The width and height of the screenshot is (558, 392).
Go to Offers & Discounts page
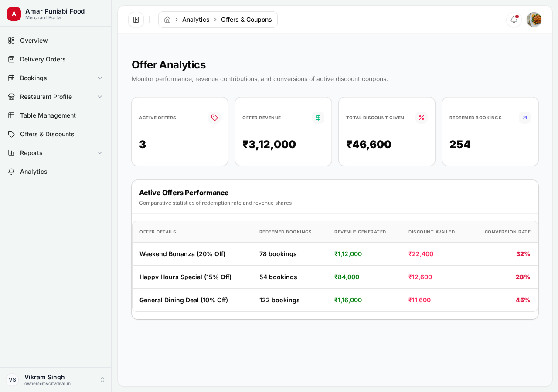point(56,134)
